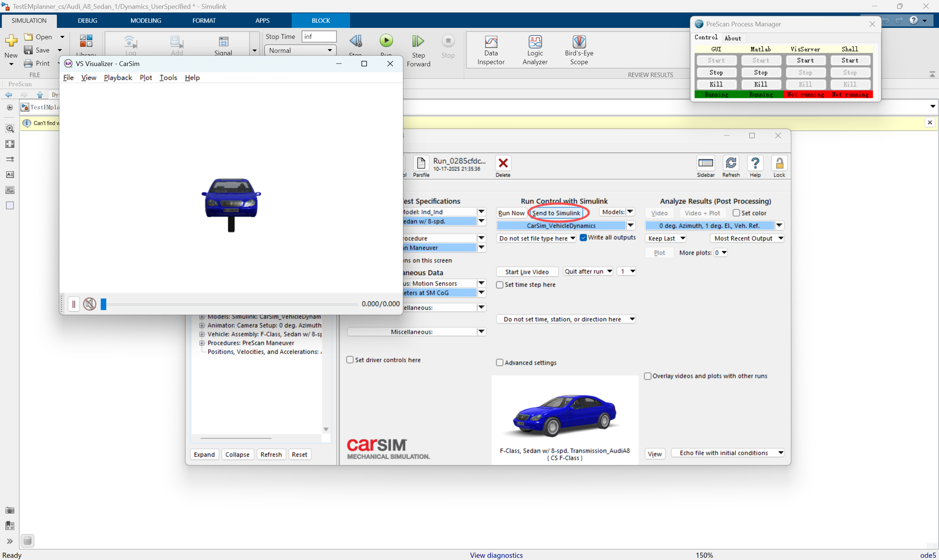Click the View diagnostics link
939x560 pixels.
click(x=496, y=555)
